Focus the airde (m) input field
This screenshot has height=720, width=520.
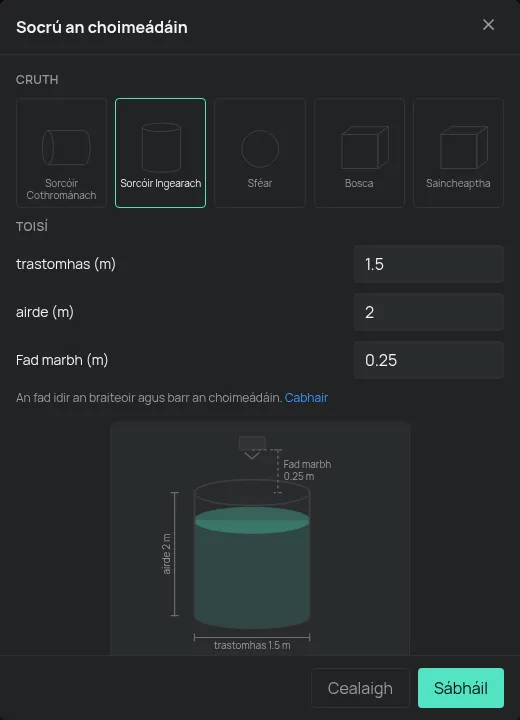pyautogui.click(x=429, y=312)
